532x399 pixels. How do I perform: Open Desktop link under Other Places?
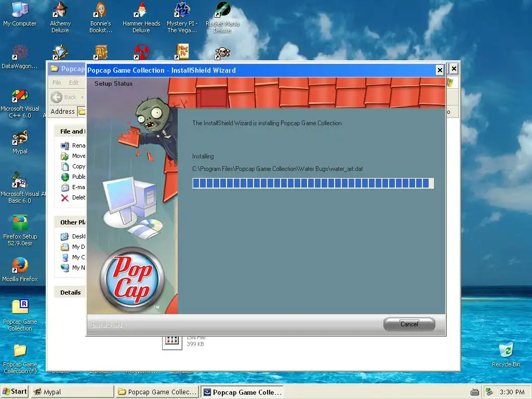73,236
